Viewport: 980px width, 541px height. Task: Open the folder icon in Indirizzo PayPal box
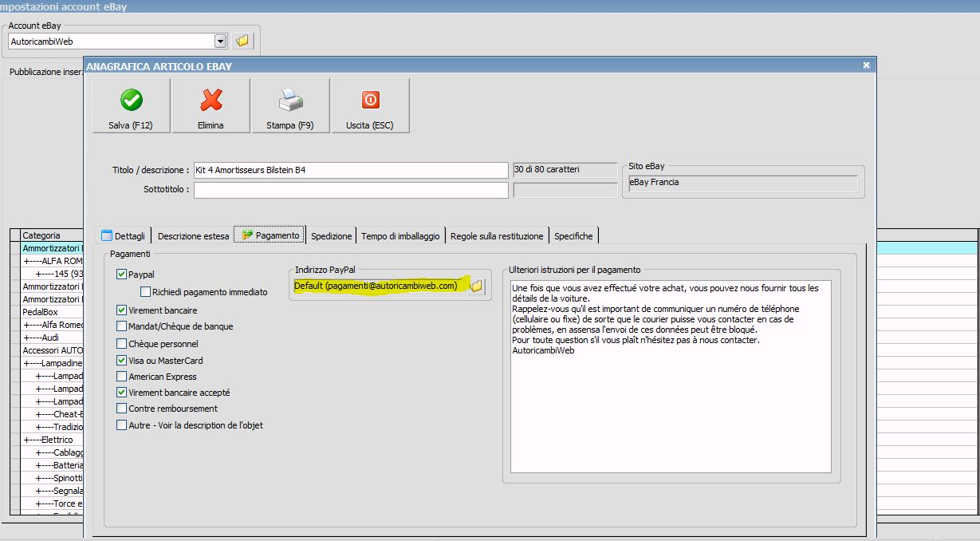476,286
